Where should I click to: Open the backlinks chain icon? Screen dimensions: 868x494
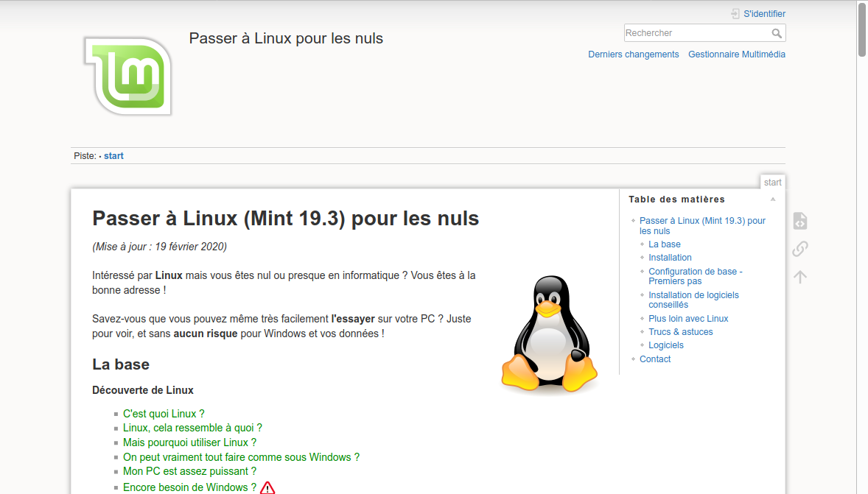(x=800, y=248)
